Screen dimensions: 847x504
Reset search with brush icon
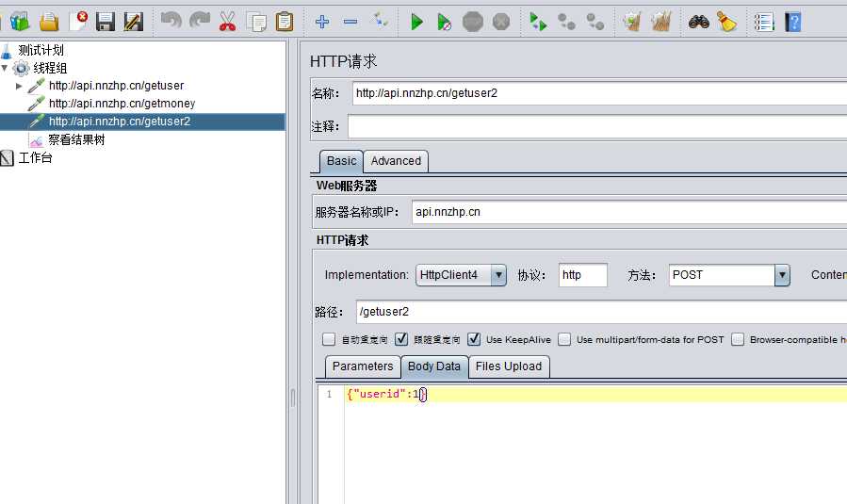click(726, 22)
